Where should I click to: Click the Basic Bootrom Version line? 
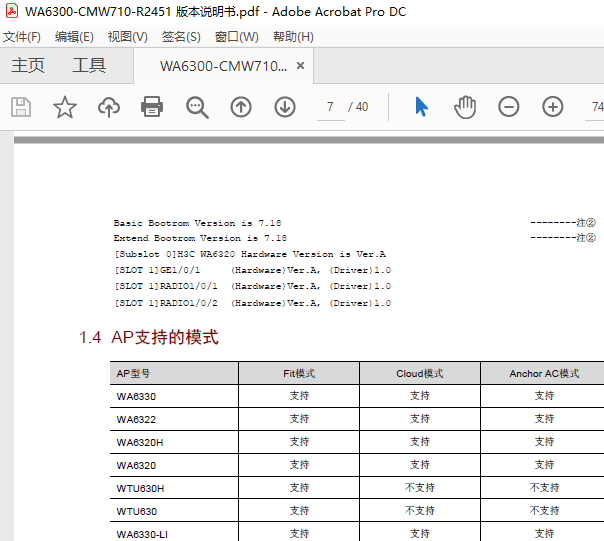pyautogui.click(x=197, y=223)
